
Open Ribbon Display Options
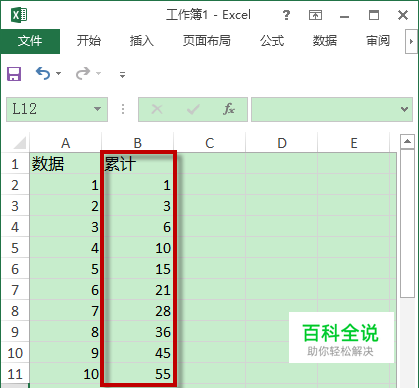(x=315, y=15)
